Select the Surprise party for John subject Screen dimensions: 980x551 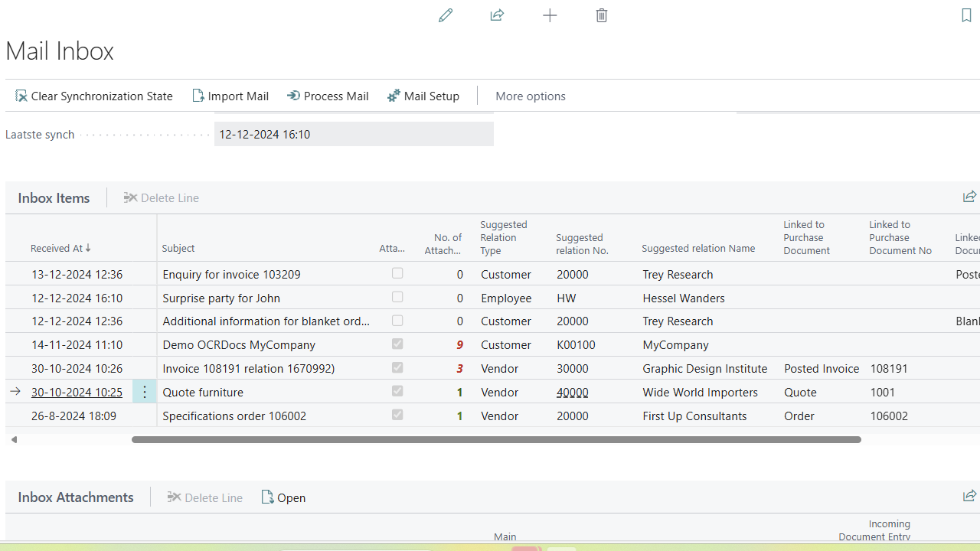tap(221, 298)
